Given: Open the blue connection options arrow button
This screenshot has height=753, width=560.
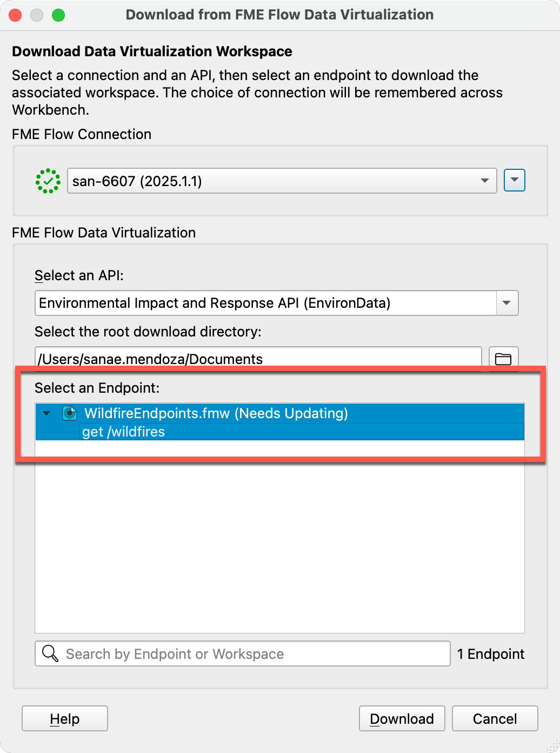Looking at the screenshot, I should pyautogui.click(x=514, y=180).
